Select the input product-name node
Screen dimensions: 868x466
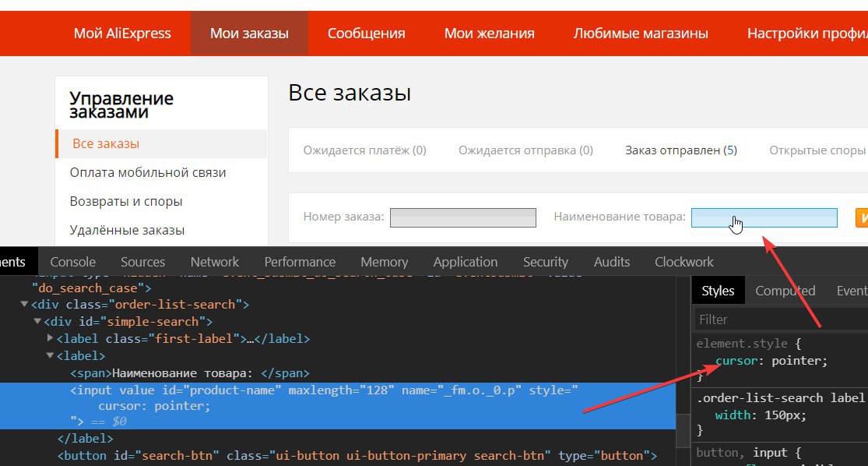[338, 405]
